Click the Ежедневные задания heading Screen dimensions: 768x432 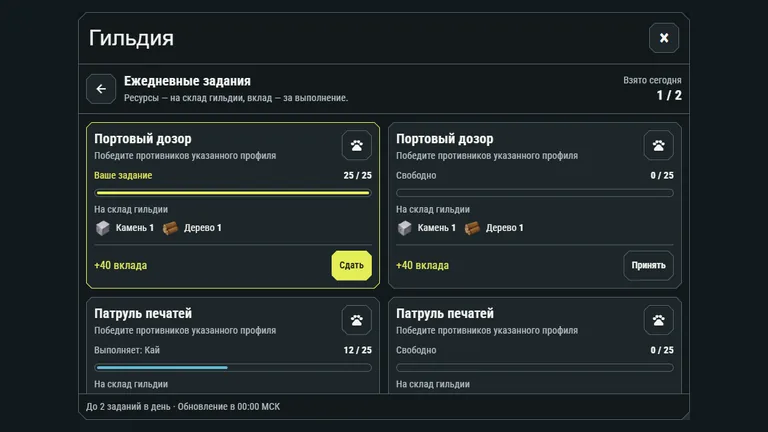[187, 81]
